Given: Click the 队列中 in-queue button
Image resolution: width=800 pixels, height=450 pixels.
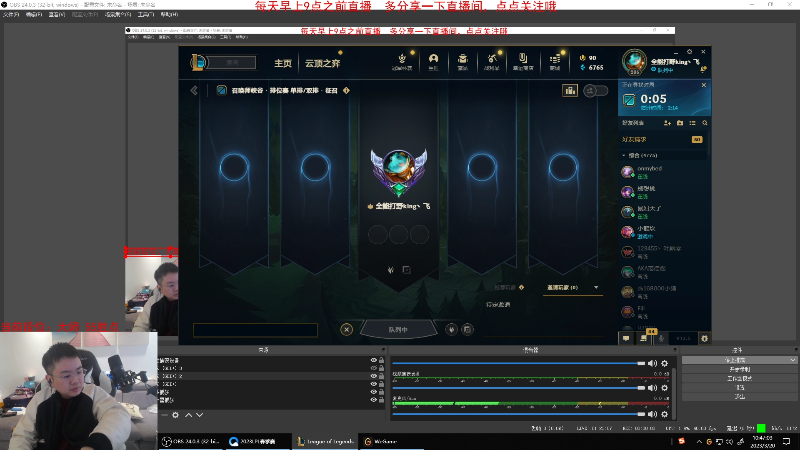Looking at the screenshot, I should point(398,330).
